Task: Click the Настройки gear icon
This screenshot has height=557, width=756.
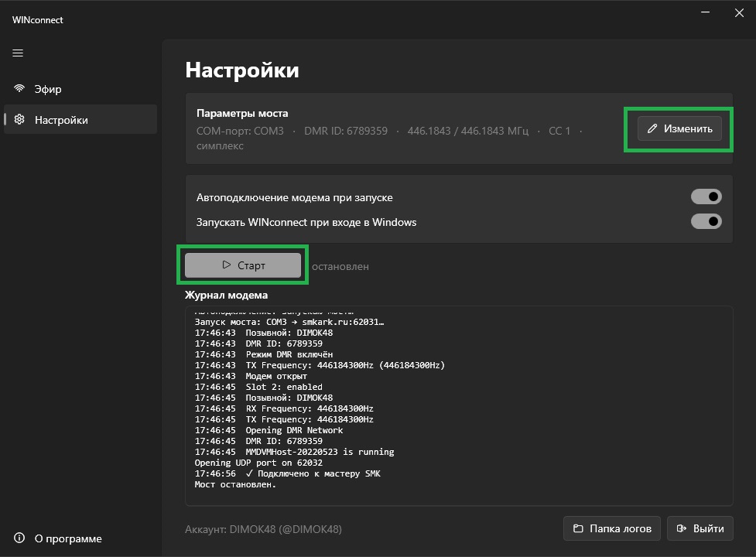Action: [19, 119]
